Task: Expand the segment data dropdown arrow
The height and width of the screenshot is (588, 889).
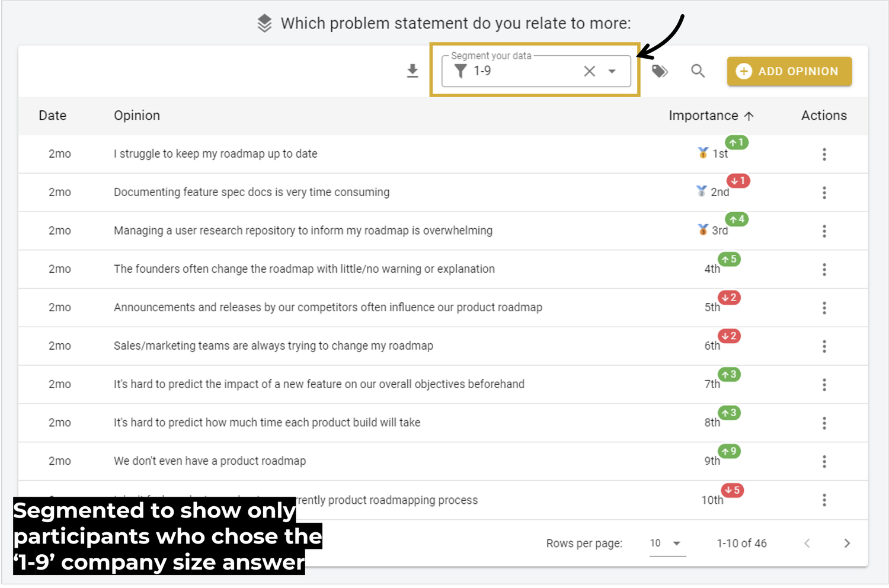Action: pos(612,71)
